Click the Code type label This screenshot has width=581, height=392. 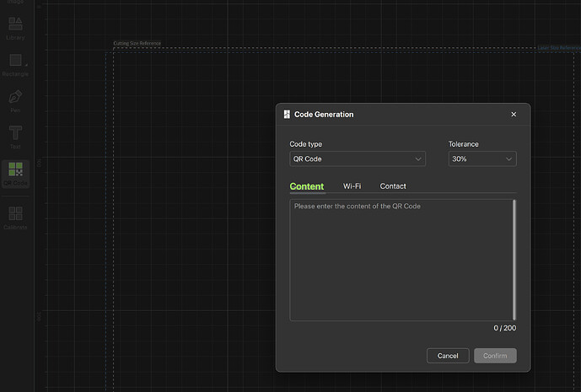coord(306,144)
